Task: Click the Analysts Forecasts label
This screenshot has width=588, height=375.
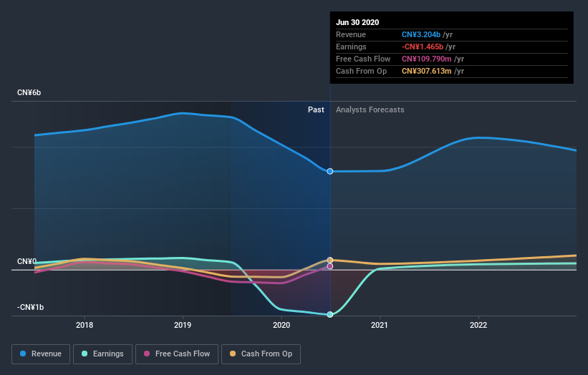Action: [370, 109]
